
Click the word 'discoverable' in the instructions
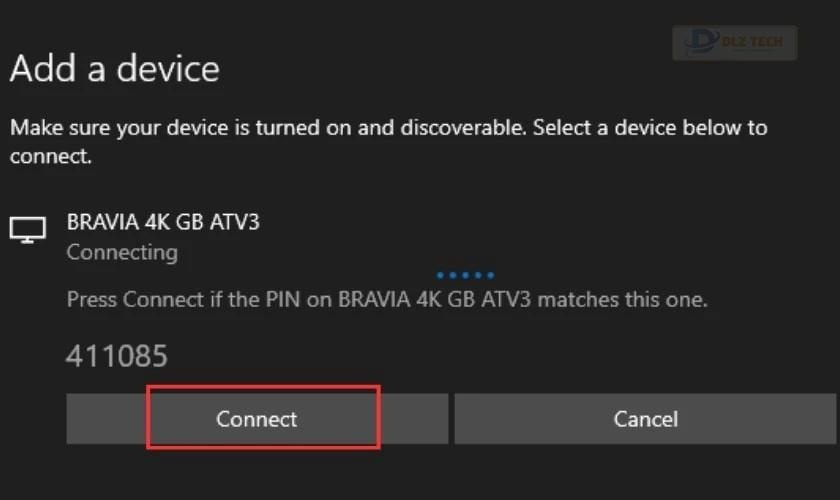point(463,128)
